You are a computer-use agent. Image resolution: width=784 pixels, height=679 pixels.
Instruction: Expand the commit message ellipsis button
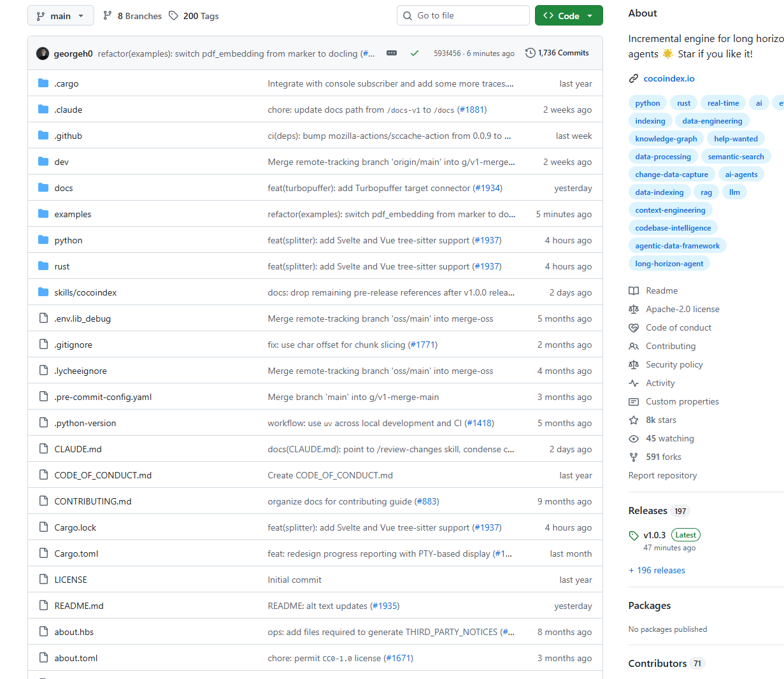[392, 54]
